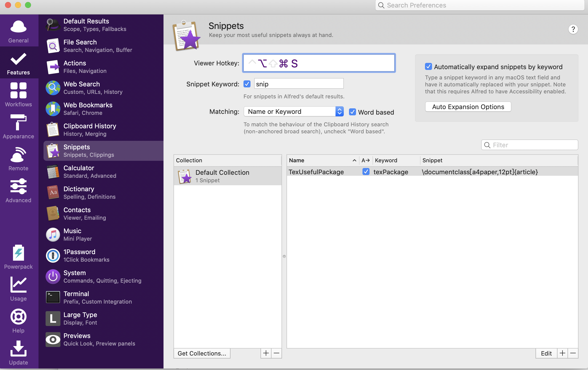The image size is (588, 370).
Task: Toggle automatically expand snippets by keyword
Action: coord(428,66)
